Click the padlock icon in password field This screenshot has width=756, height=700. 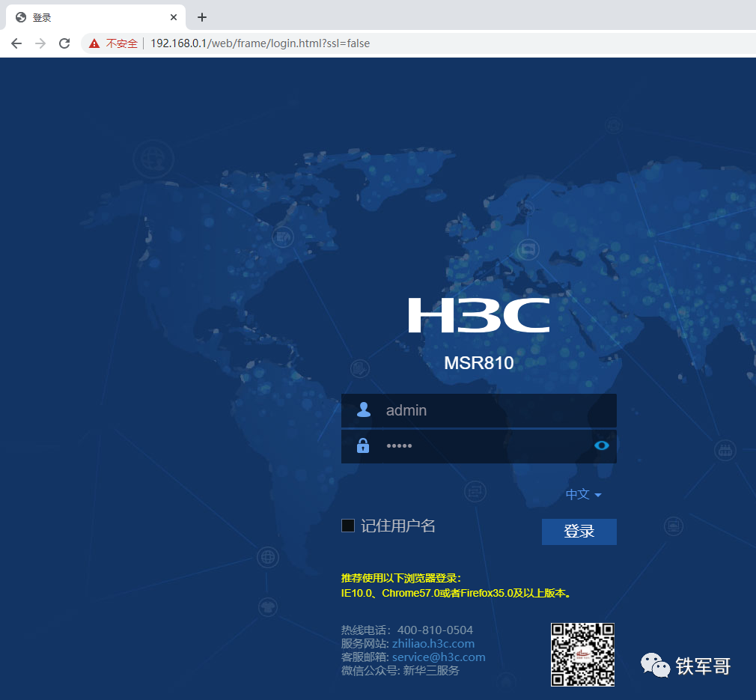pos(363,446)
